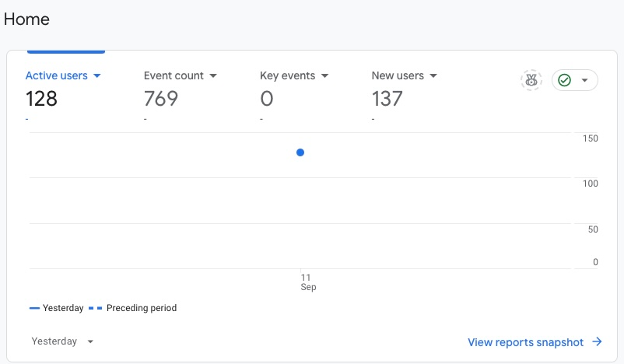The width and height of the screenshot is (624, 364).
Task: Click the green data quality checkmark icon
Action: 565,80
